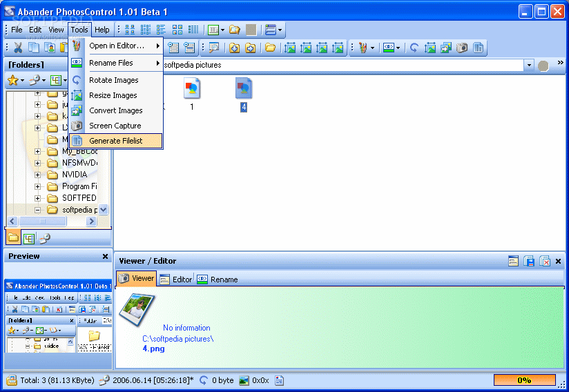
Task: Click the magnifier preview icon in toolbar
Action: pyautogui.click(x=214, y=48)
